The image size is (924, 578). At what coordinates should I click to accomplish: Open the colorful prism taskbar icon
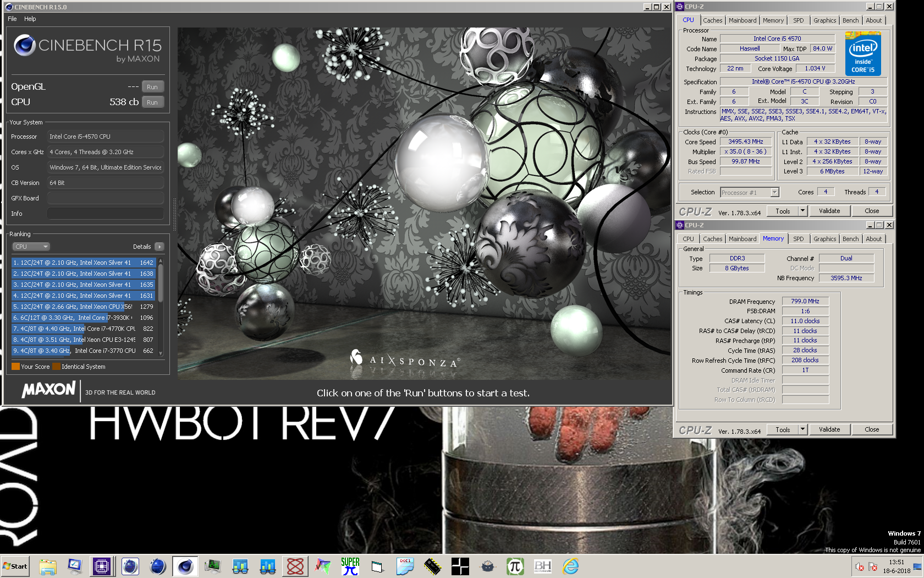point(323,566)
